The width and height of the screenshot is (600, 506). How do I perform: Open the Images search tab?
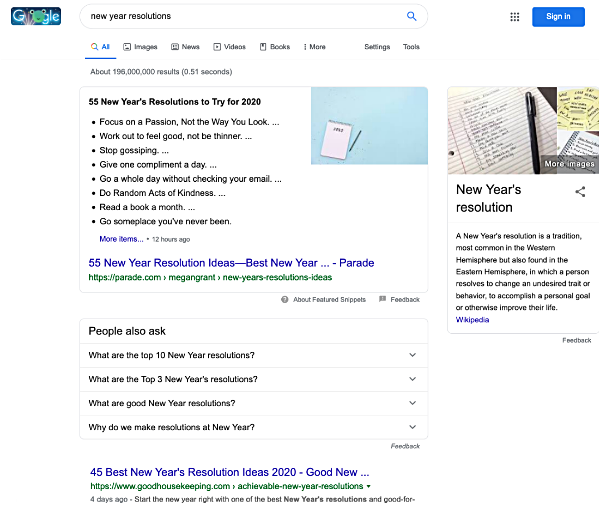[140, 47]
